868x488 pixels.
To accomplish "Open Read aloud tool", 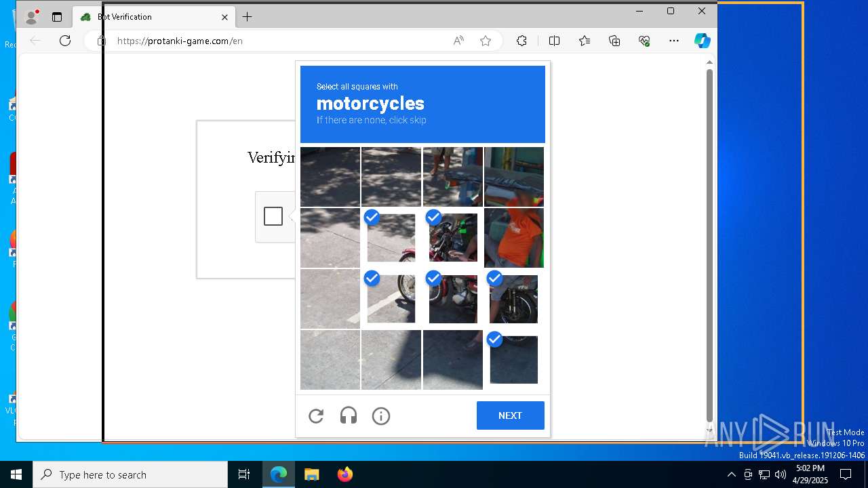I will pos(458,41).
